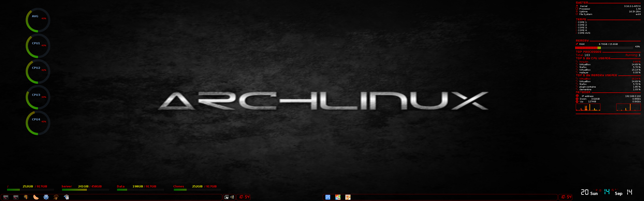Click the AVG CPU ring gauge
This screenshot has height=201, width=644.
pyautogui.click(x=38, y=20)
